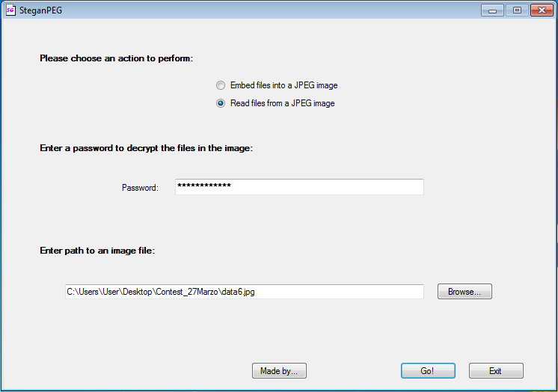Image resolution: width=558 pixels, height=392 pixels.
Task: Maximize the SteganPEG window
Action: click(517, 10)
